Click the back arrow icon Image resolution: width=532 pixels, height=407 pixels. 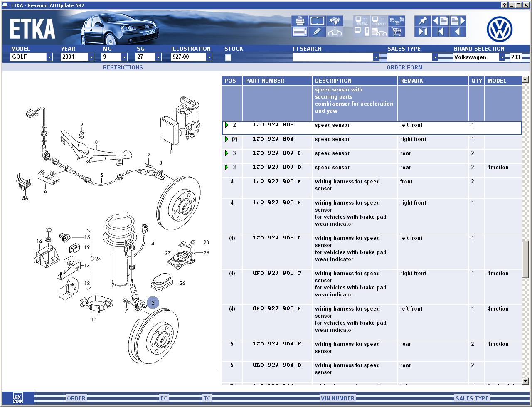458,32
